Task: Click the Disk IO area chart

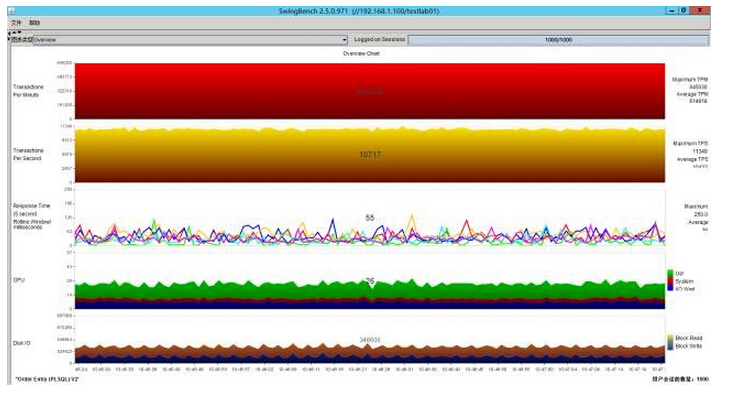Action: click(370, 339)
